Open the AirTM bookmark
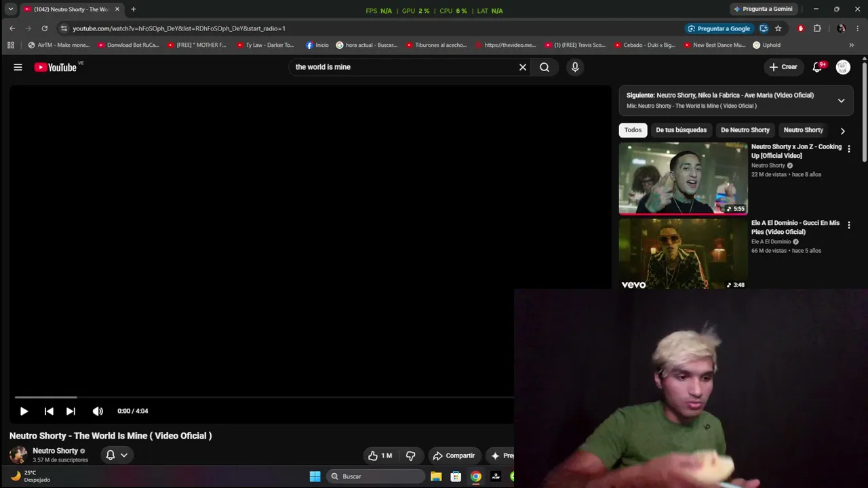 coord(59,45)
